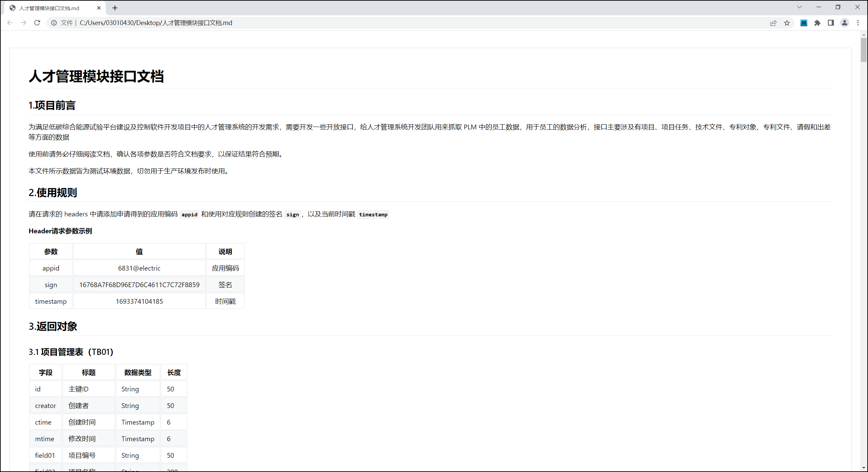Bookmark this page with the star icon
The height and width of the screenshot is (472, 868).
coord(787,23)
